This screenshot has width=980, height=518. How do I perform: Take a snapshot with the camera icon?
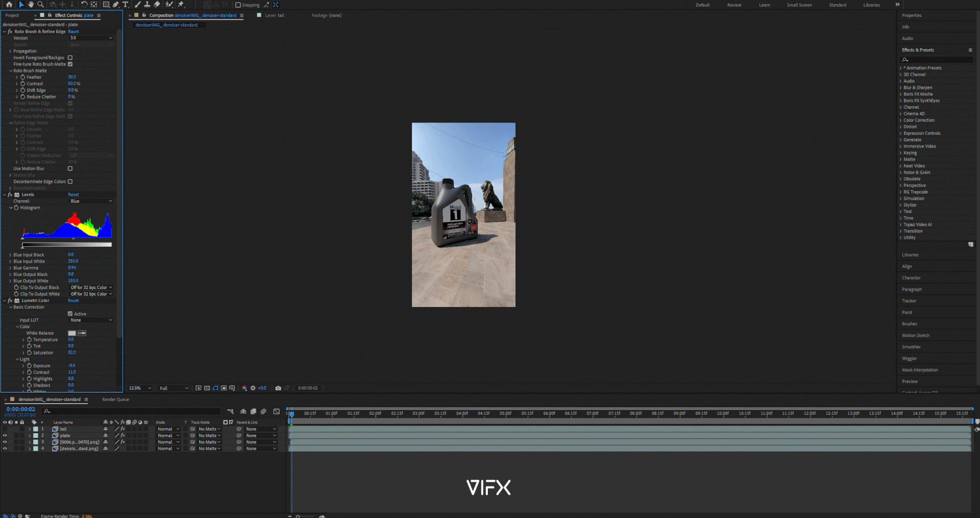pyautogui.click(x=278, y=388)
